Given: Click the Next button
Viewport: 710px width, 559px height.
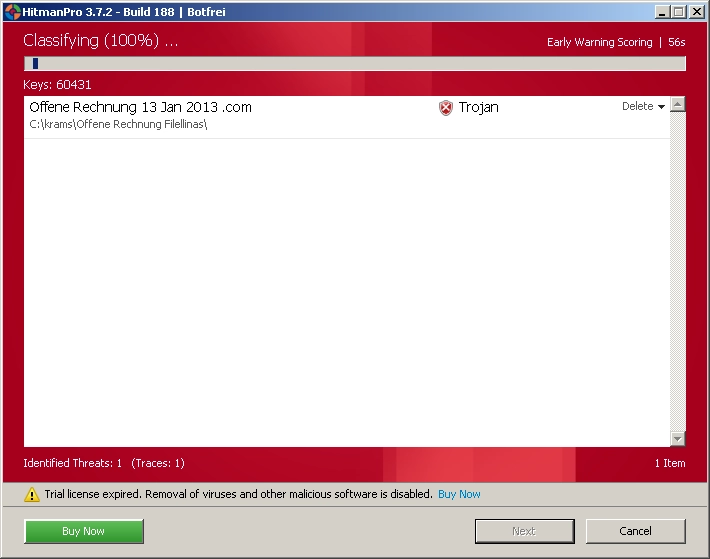Looking at the screenshot, I should click(524, 531).
